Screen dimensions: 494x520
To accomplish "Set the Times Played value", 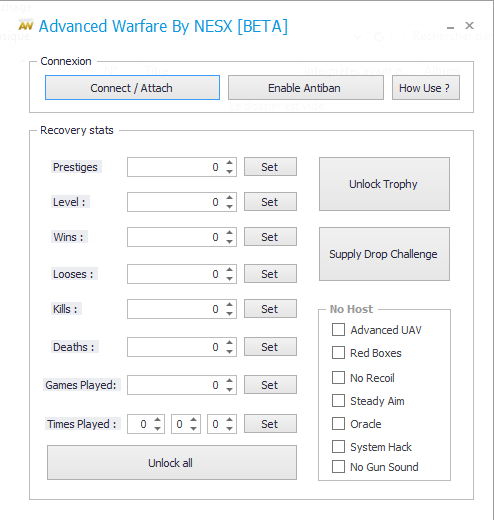I will (x=270, y=424).
